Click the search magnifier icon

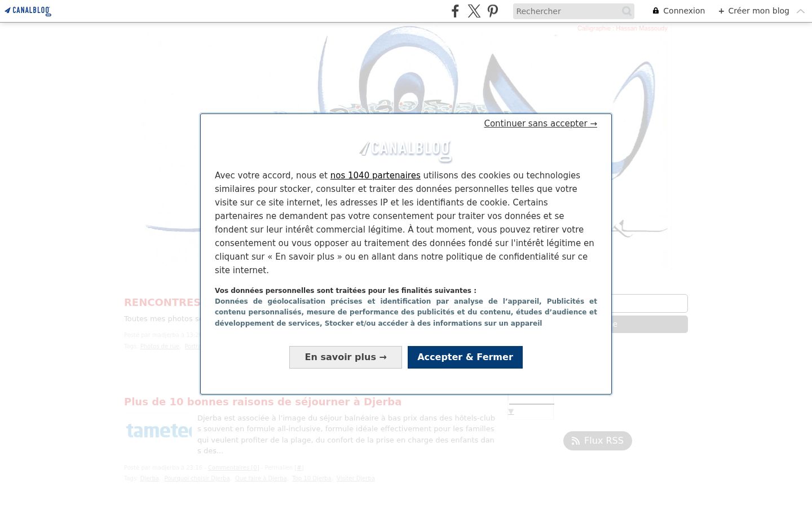(x=626, y=11)
